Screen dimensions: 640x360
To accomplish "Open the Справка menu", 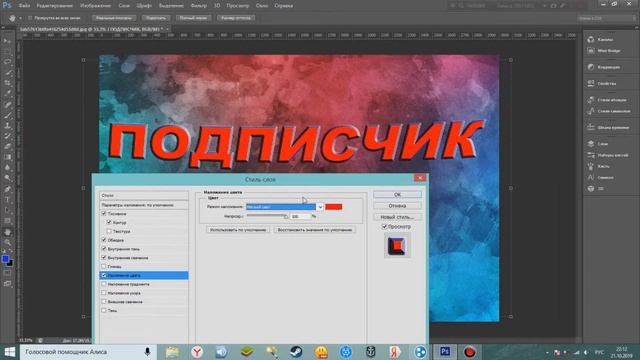I will point(283,6).
